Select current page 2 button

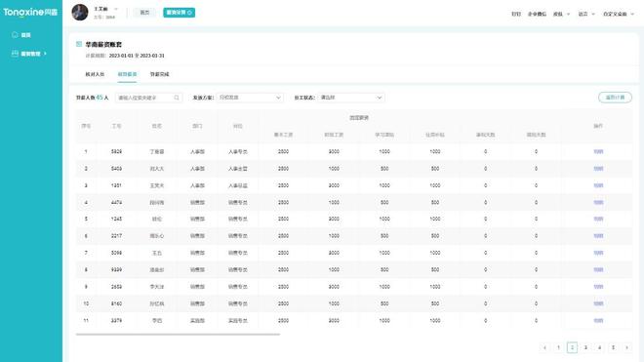pos(572,347)
